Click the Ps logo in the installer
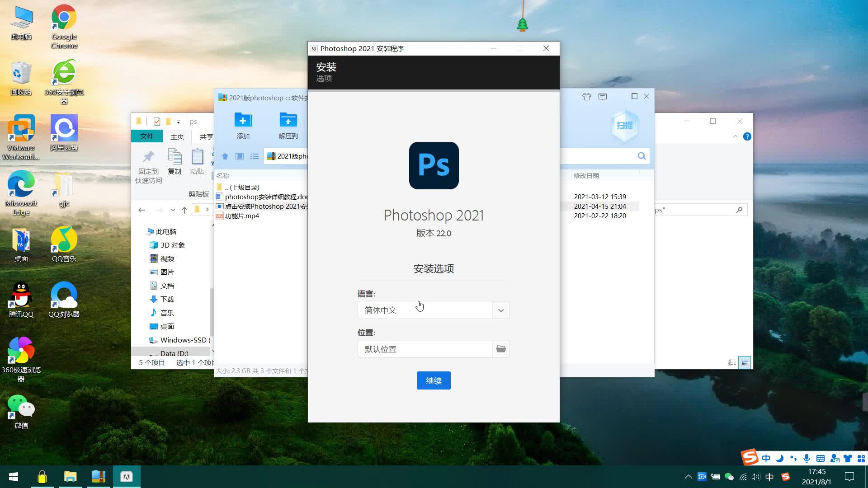Image resolution: width=868 pixels, height=488 pixels. pyautogui.click(x=434, y=165)
